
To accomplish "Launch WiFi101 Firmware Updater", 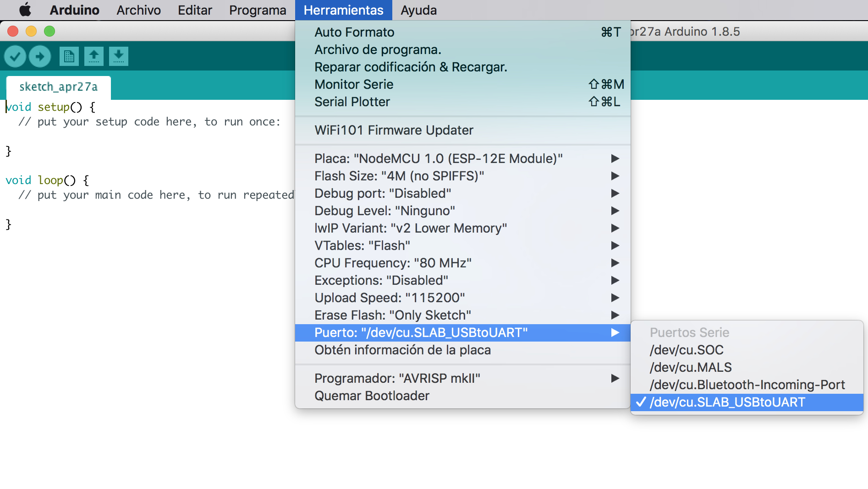I will tap(463, 130).
